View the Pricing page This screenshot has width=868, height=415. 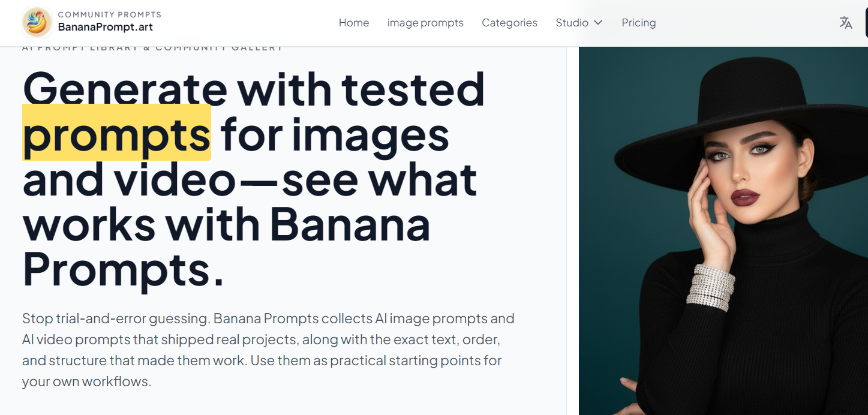[638, 23]
